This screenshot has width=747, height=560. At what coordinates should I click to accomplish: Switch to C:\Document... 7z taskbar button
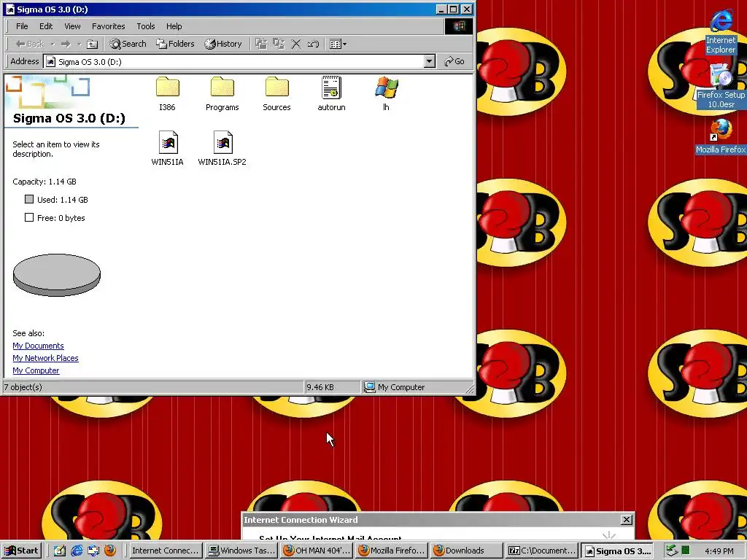541,551
